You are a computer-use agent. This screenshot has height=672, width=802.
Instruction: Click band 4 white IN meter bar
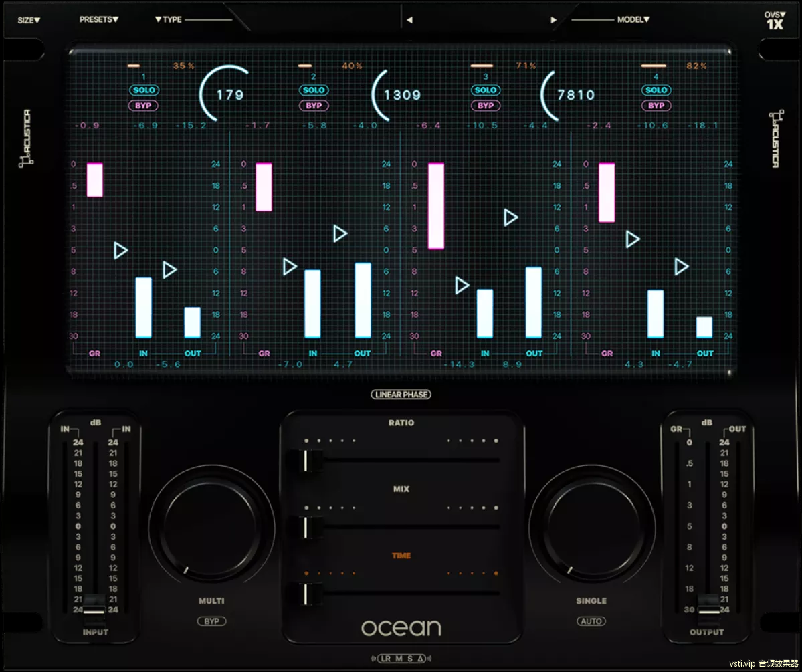coord(656,314)
